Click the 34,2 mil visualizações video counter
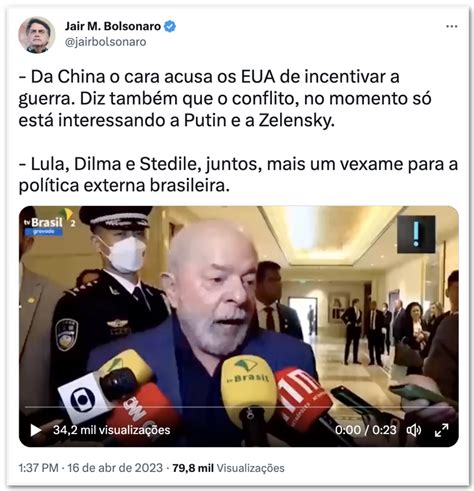This screenshot has width=474, height=491. 112,430
